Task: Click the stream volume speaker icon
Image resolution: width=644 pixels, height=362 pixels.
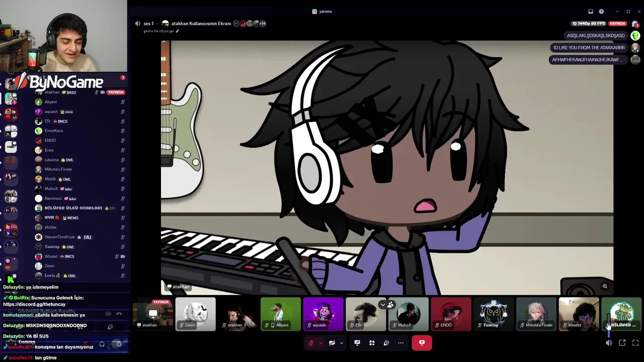Action: click(609, 343)
